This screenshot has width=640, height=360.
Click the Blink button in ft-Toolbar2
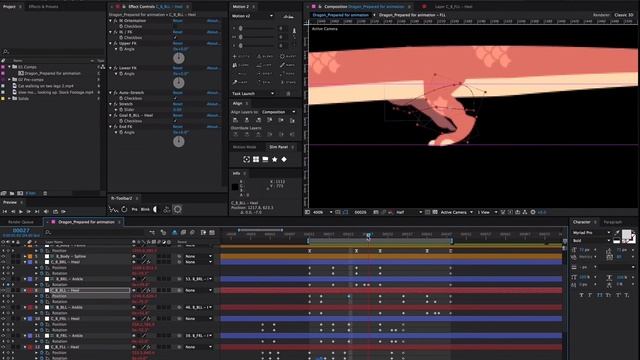pos(145,209)
